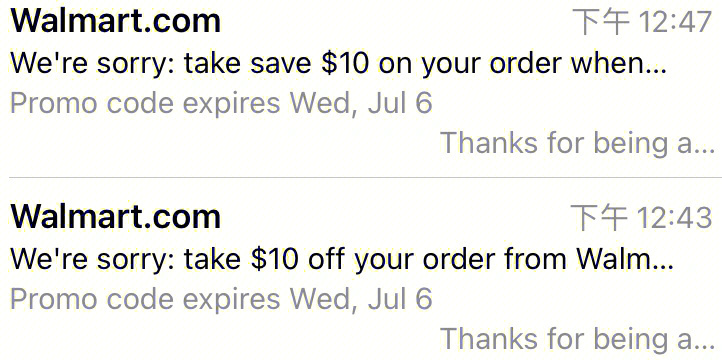Tap "Thanks for being a..." in the first email
The width and height of the screenshot is (722, 361).
[x=577, y=143]
